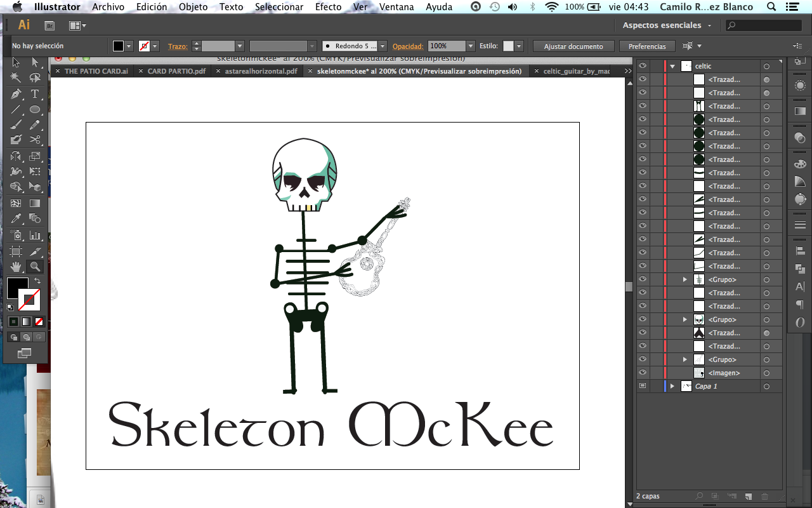Select the Type tool

pyautogui.click(x=35, y=94)
